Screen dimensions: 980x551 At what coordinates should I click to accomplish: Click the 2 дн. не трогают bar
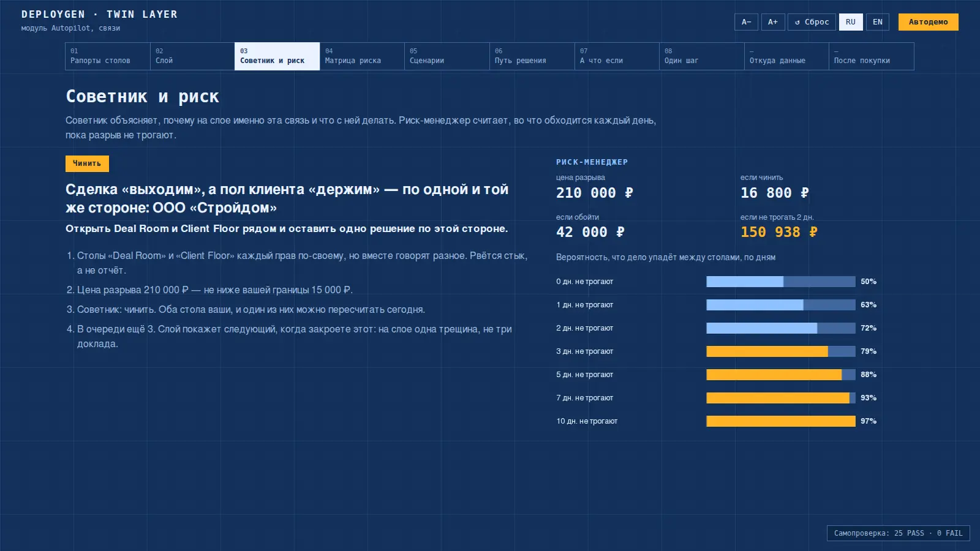coord(781,328)
